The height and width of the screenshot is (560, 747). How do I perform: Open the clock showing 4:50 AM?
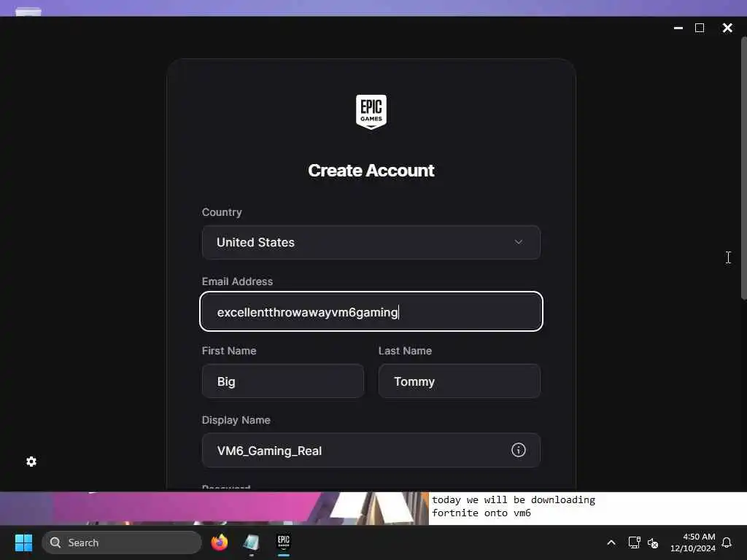click(x=693, y=542)
